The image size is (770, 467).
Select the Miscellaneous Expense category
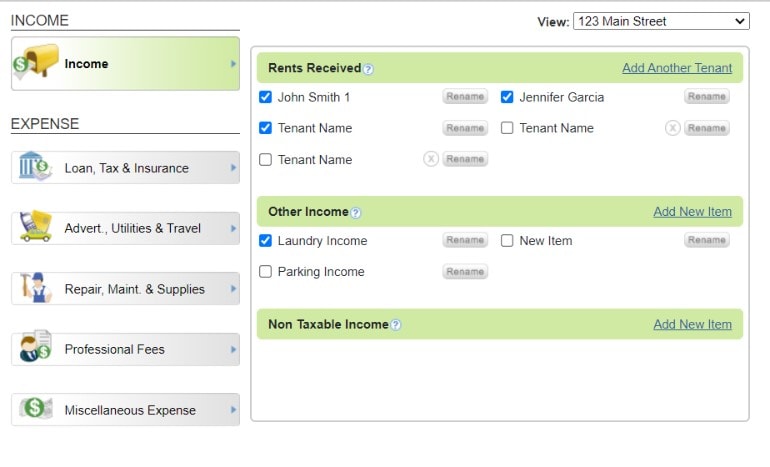130,410
